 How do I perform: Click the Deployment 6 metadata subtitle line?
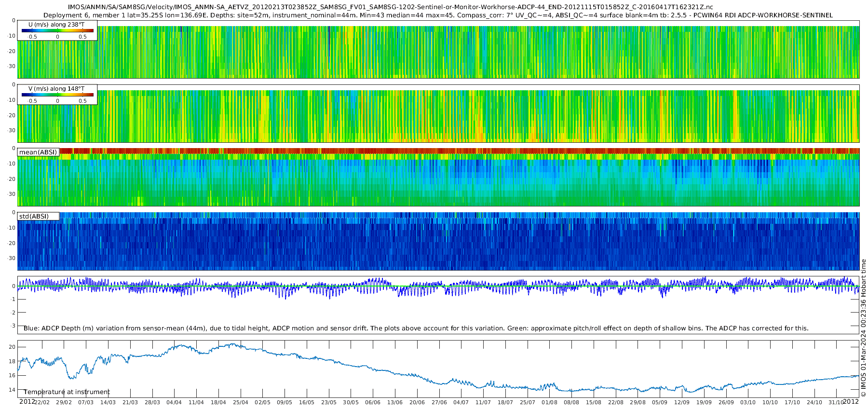pyautogui.click(x=438, y=15)
